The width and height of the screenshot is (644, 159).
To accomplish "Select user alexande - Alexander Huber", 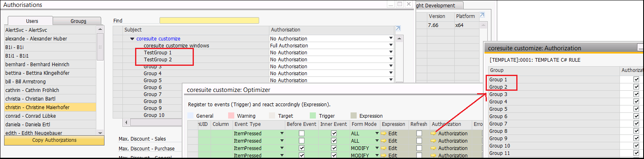I will pos(50,38).
